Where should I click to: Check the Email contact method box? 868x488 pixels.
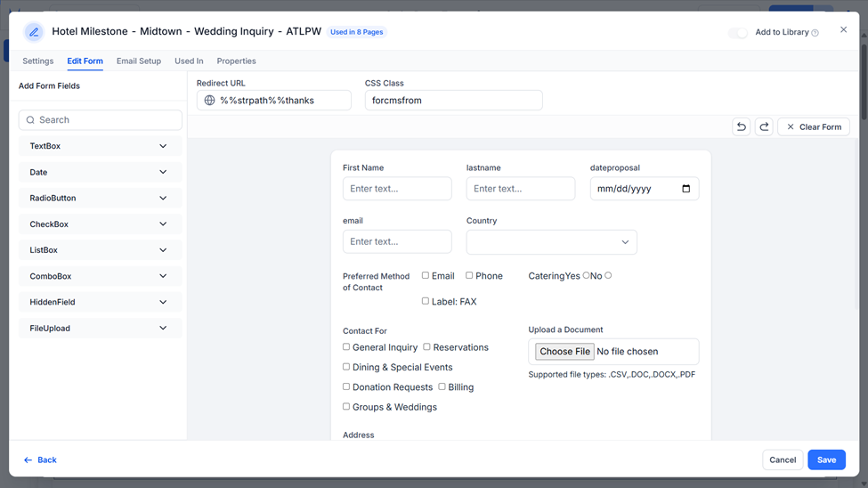426,275
